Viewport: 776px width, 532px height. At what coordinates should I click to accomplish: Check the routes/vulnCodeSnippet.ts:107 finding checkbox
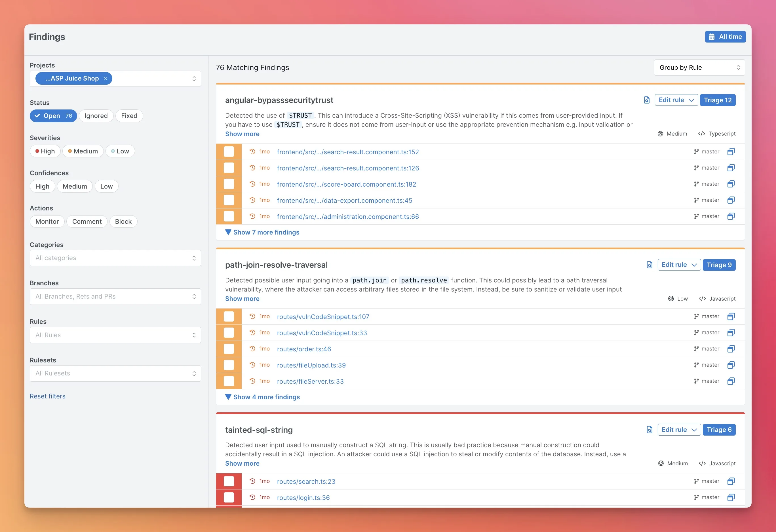pos(229,316)
